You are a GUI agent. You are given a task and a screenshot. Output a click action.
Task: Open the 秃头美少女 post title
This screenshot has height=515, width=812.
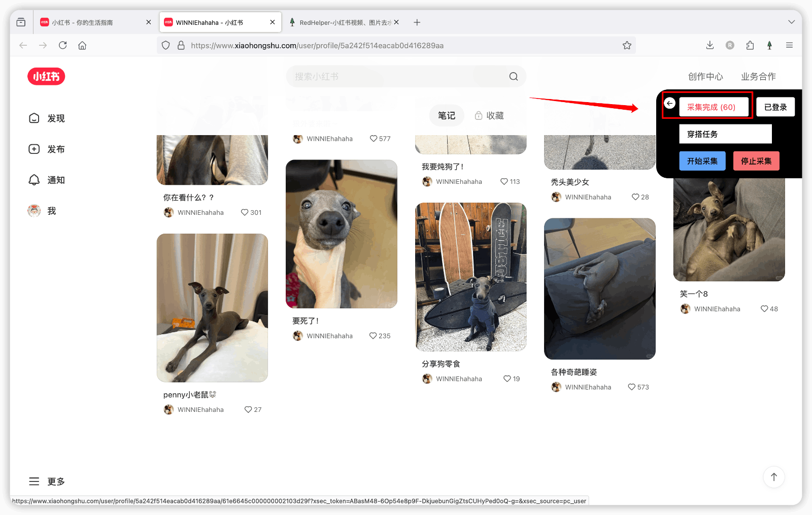[x=570, y=182]
